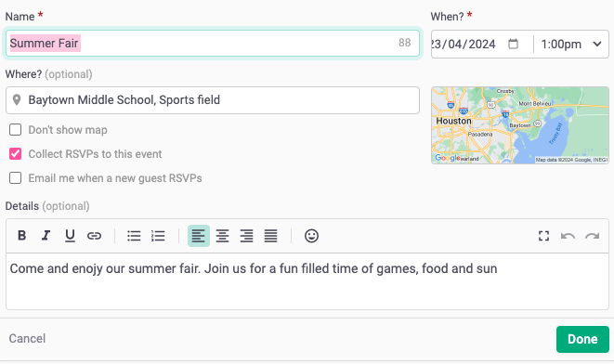Undo the last edit

[x=568, y=236]
